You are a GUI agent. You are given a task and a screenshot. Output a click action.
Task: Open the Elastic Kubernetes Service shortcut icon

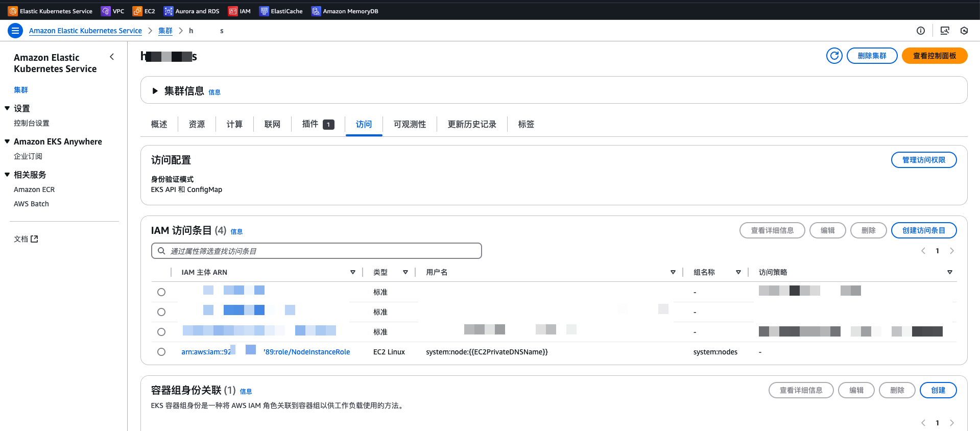click(13, 11)
